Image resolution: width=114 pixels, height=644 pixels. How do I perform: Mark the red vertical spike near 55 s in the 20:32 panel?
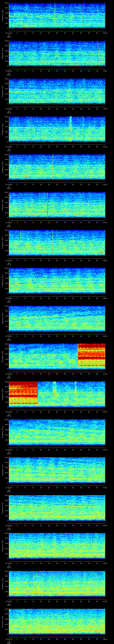click(x=98, y=54)
